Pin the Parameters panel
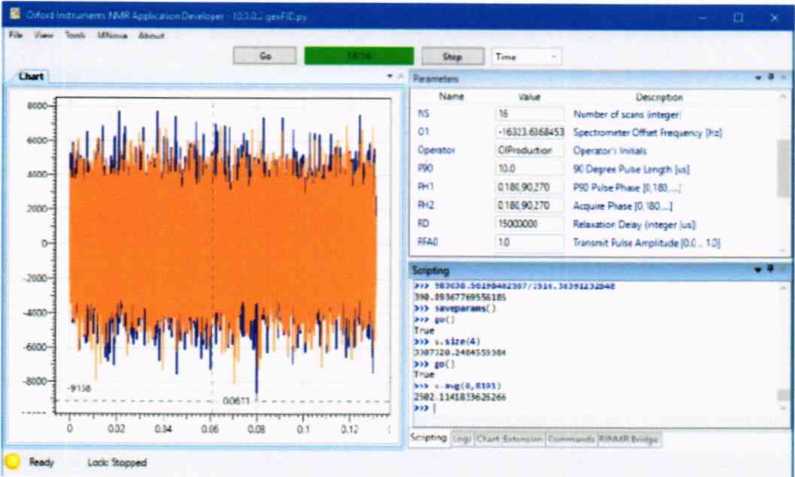Screen dimensions: 795x477 click(771, 77)
